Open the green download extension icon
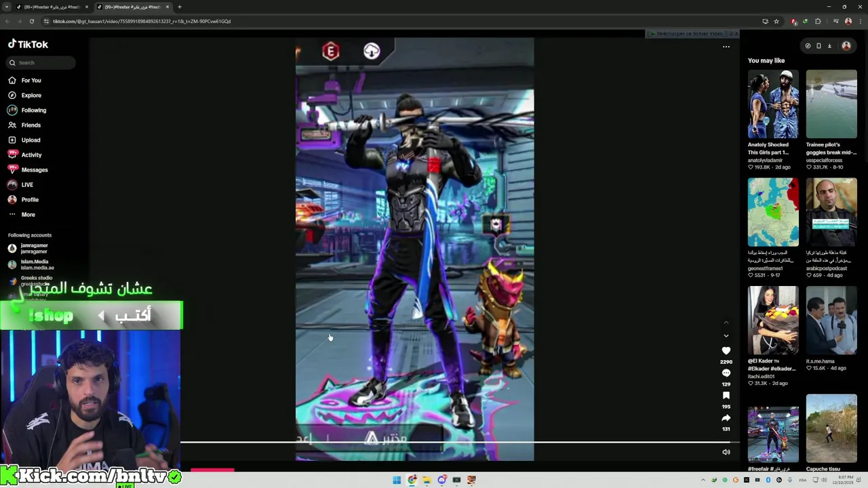This screenshot has height=488, width=868. click(x=806, y=21)
